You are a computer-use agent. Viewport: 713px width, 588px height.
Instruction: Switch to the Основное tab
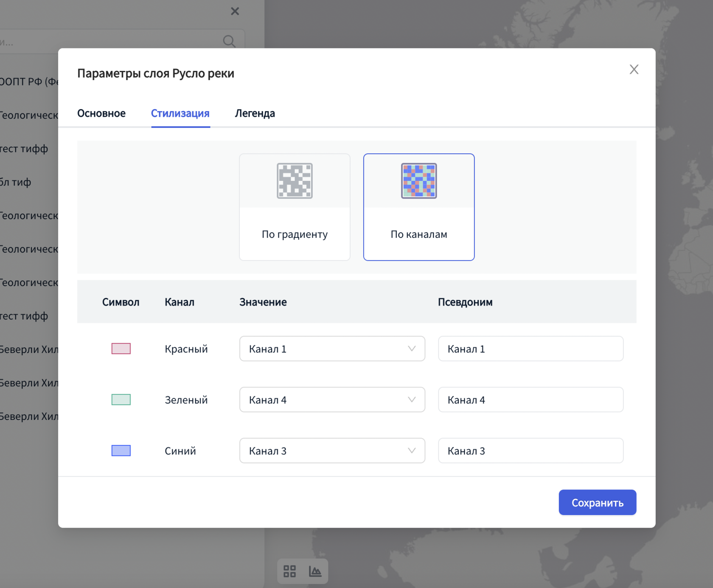tap(101, 113)
